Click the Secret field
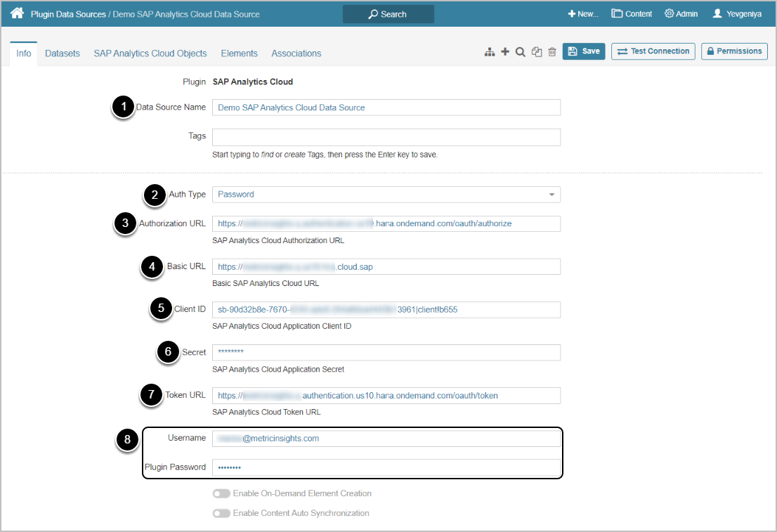The height and width of the screenshot is (532, 777). click(386, 353)
